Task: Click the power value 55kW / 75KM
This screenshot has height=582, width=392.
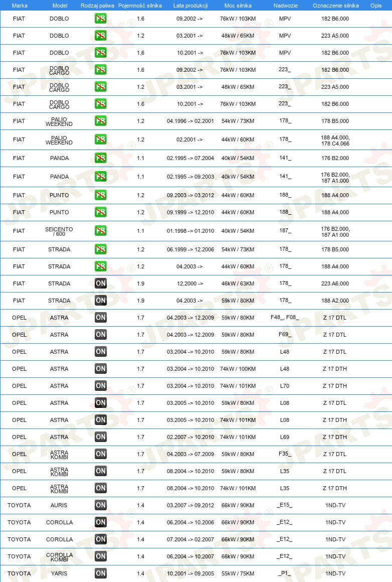Action: (238, 574)
